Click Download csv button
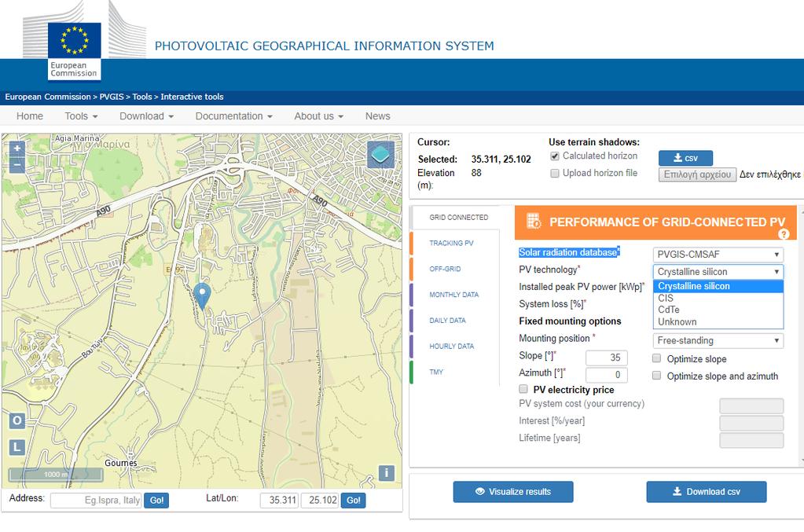804x532 pixels. [x=707, y=491]
